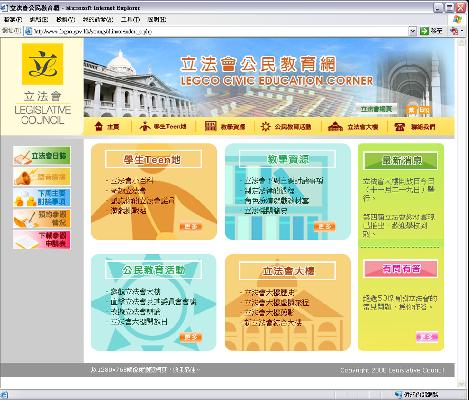Click the toolbar icon to the right of the Go button
Viewport: 469px width, 400px height.
454,31
